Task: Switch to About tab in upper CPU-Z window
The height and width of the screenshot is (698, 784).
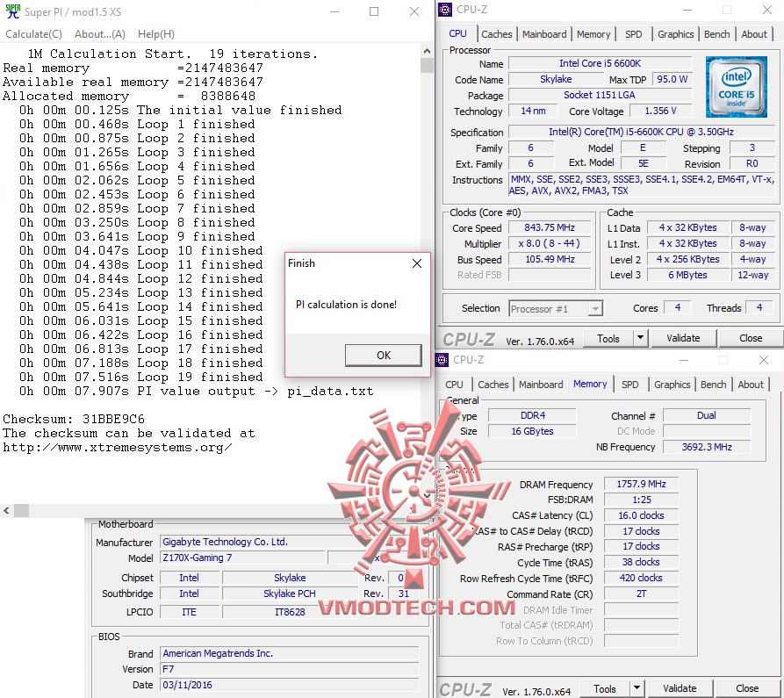Action: [x=753, y=34]
